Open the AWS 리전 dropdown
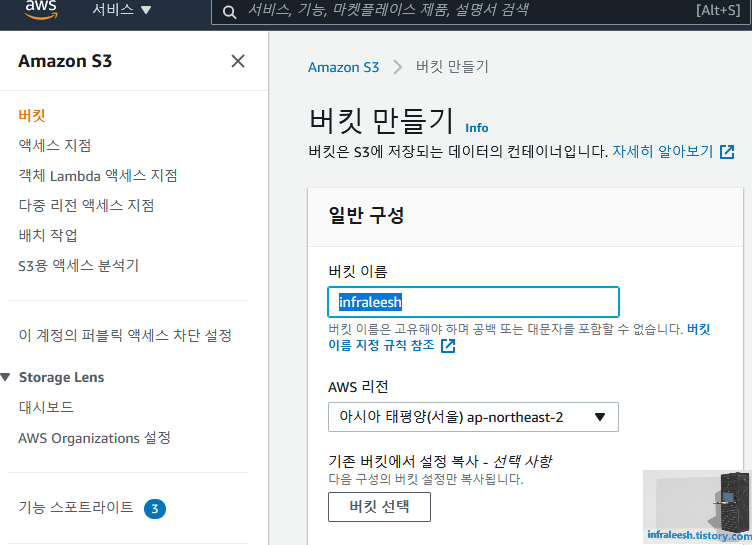This screenshot has height=545, width=752. pyautogui.click(x=473, y=417)
